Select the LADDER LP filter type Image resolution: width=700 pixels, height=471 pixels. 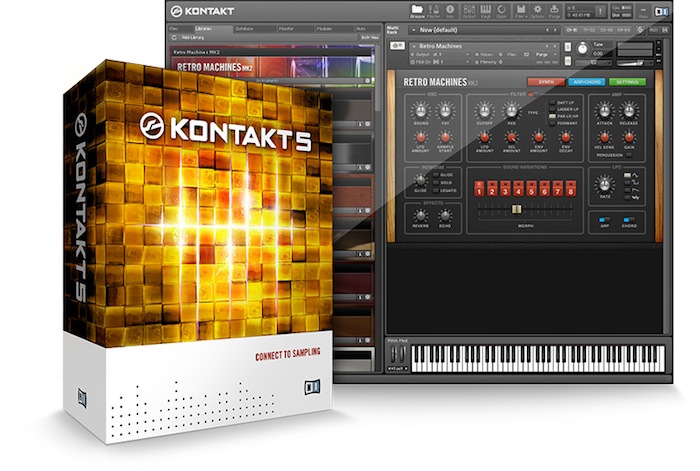pos(552,109)
